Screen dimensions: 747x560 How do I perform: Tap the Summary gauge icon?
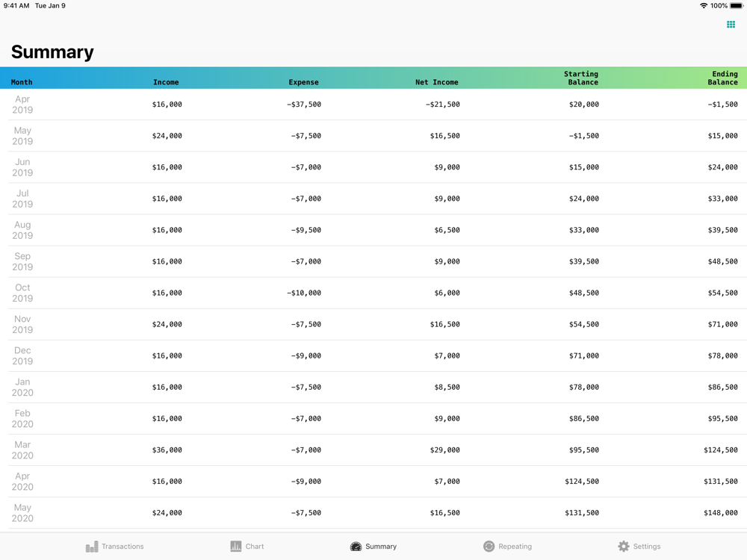tap(356, 547)
